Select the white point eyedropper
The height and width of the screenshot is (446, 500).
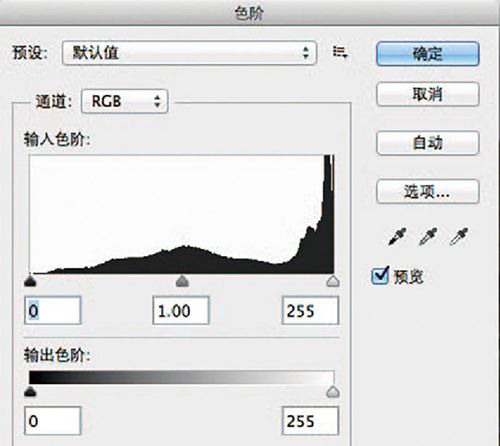pyautogui.click(x=459, y=236)
